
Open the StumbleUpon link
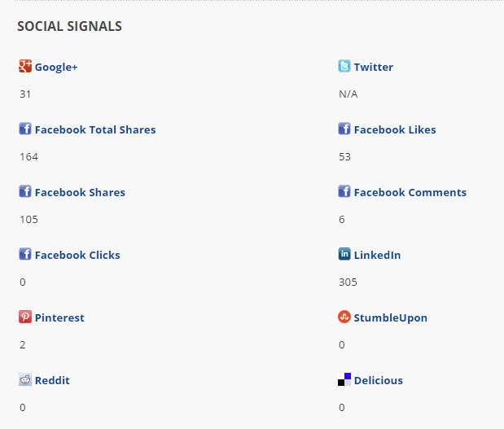(391, 318)
